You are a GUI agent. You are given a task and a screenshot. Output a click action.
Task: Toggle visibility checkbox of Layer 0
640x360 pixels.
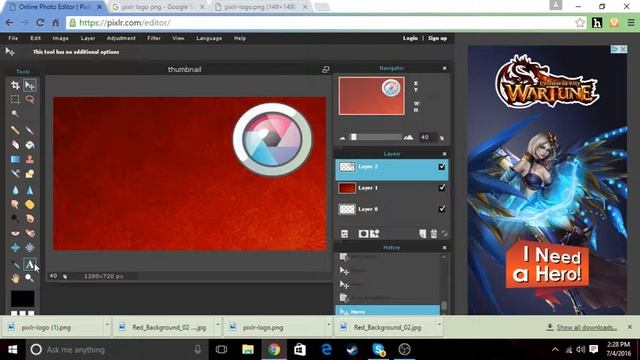point(442,209)
